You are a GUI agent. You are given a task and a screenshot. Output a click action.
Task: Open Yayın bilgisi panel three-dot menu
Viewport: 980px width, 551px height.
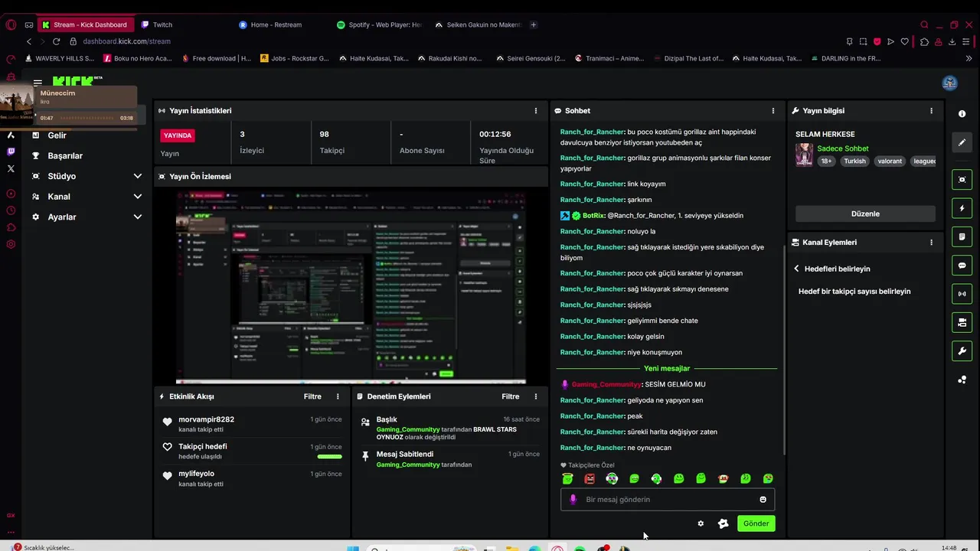tap(932, 111)
